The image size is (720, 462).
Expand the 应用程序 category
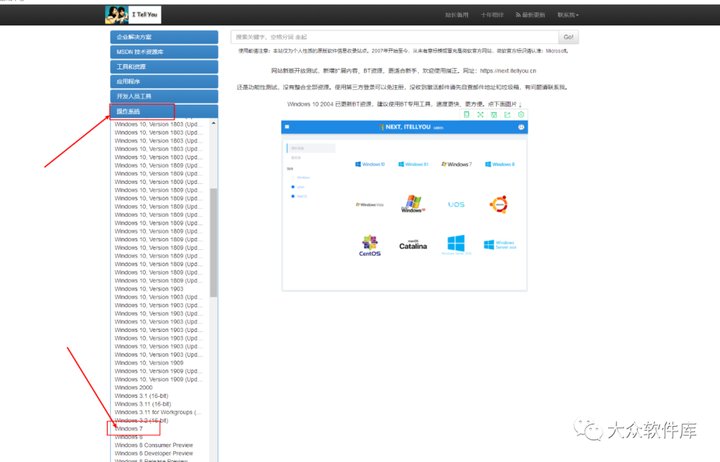[x=164, y=81]
